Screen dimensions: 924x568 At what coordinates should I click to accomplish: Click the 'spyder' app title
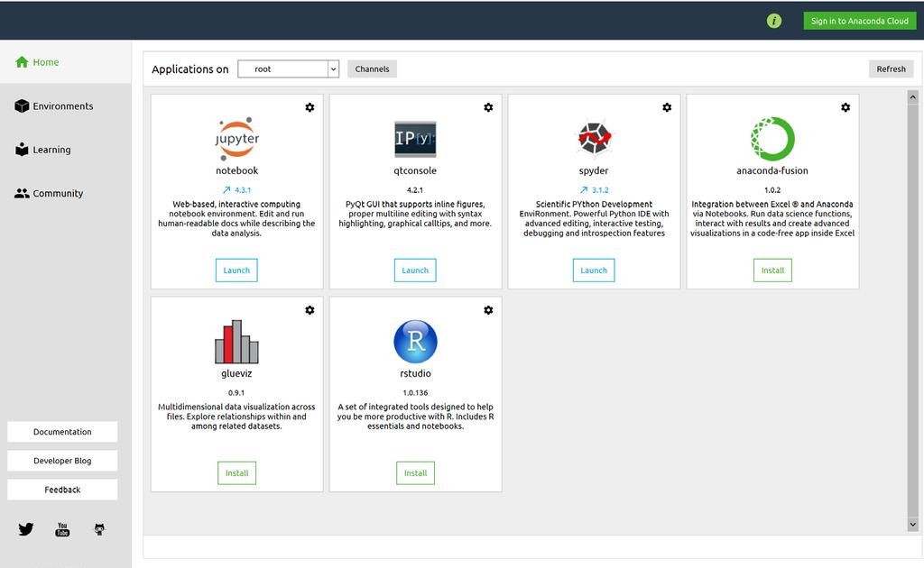pos(594,170)
